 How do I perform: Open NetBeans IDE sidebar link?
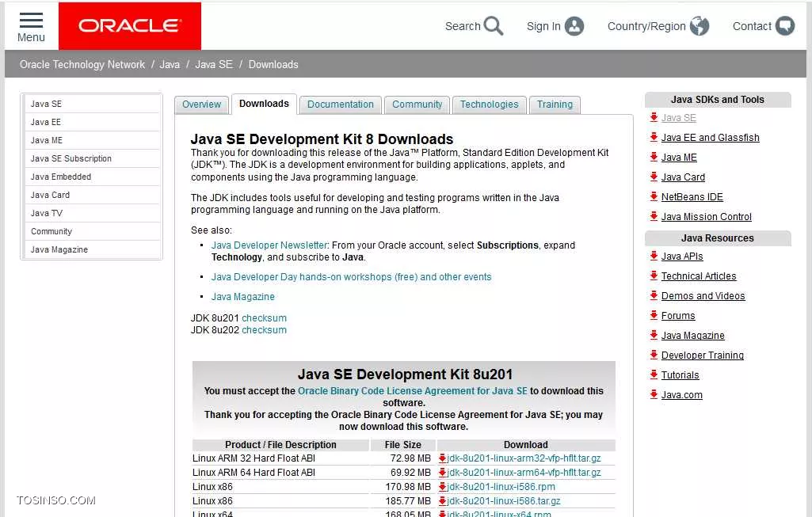pyautogui.click(x=692, y=196)
